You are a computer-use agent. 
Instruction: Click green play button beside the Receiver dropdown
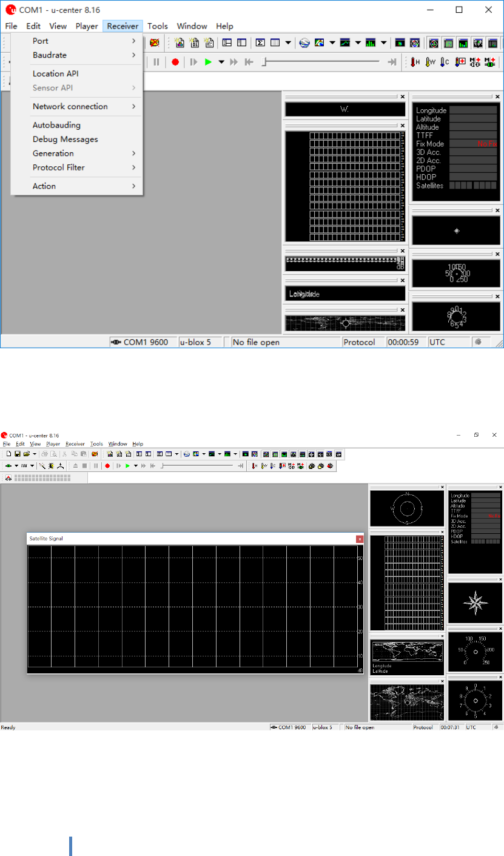pyautogui.click(x=208, y=62)
